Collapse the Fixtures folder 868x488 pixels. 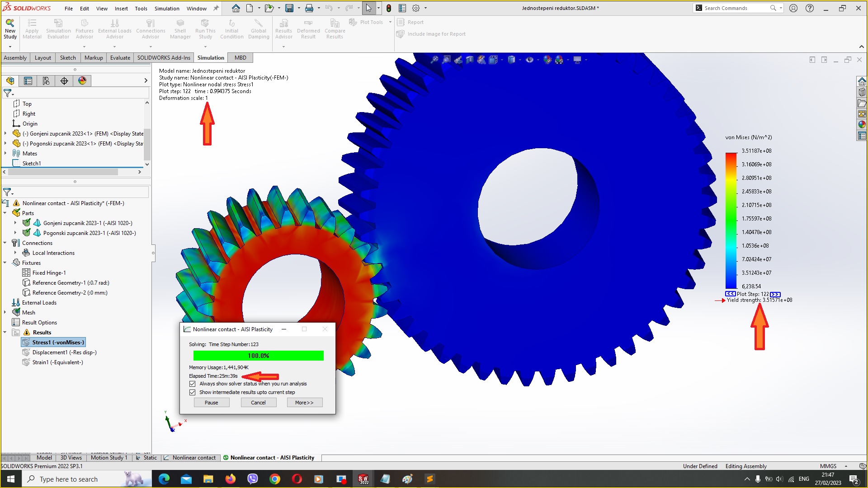click(x=5, y=263)
